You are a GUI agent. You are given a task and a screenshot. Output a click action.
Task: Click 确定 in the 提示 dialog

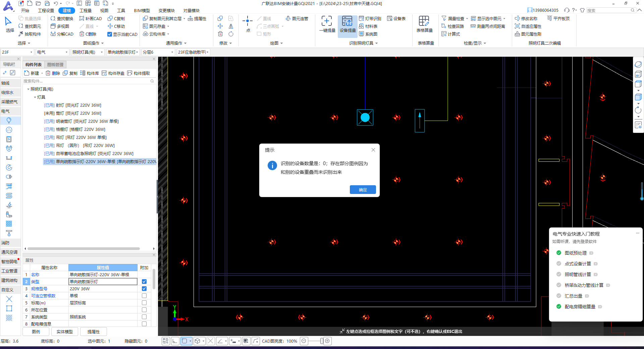(363, 190)
